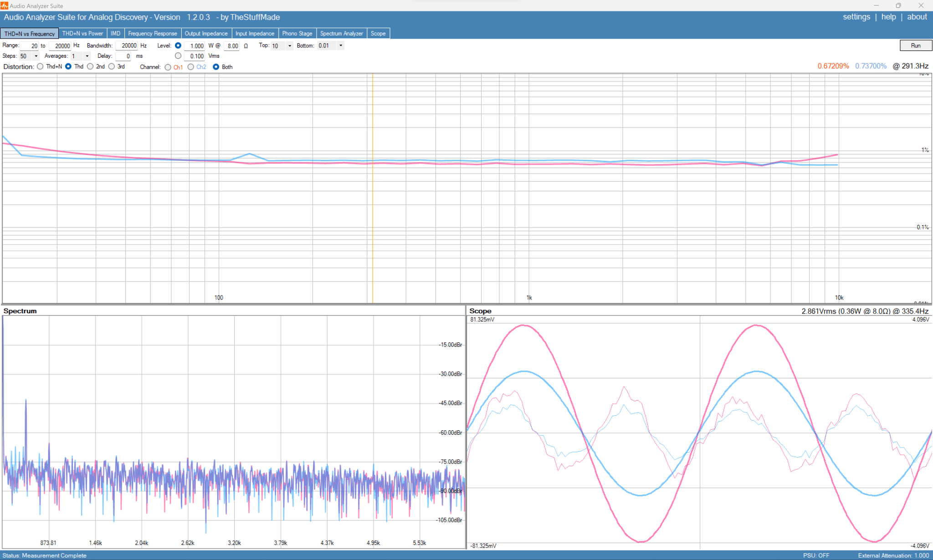The width and height of the screenshot is (933, 560).
Task: Click the 1k label on frequency axis
Action: (x=529, y=298)
